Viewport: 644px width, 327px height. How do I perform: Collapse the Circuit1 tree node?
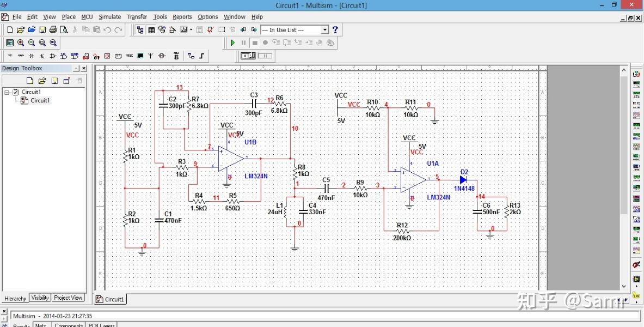[x=7, y=92]
